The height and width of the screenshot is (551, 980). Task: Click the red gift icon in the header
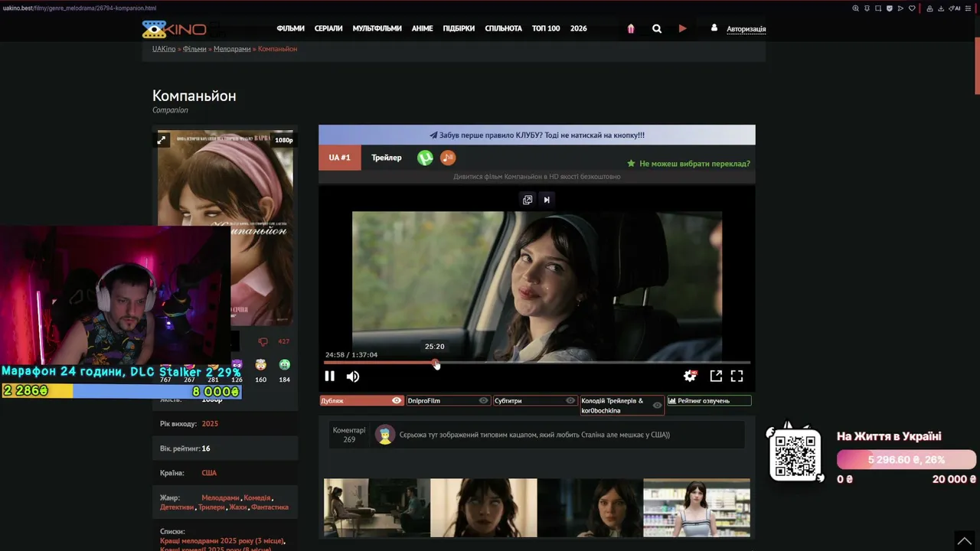pos(631,29)
